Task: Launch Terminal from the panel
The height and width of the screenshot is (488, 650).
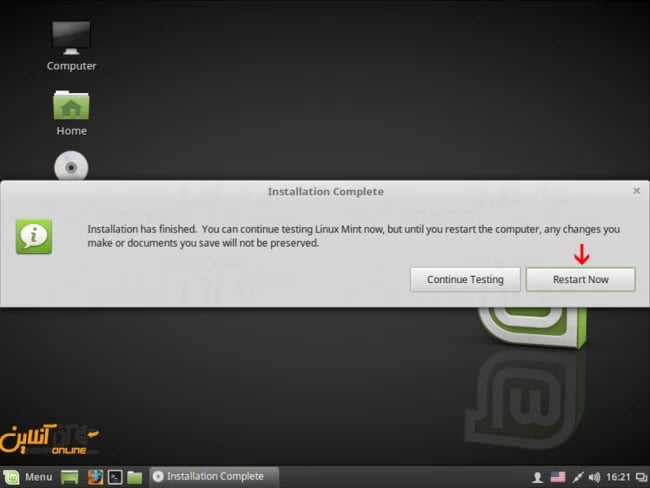Action: coord(115,477)
